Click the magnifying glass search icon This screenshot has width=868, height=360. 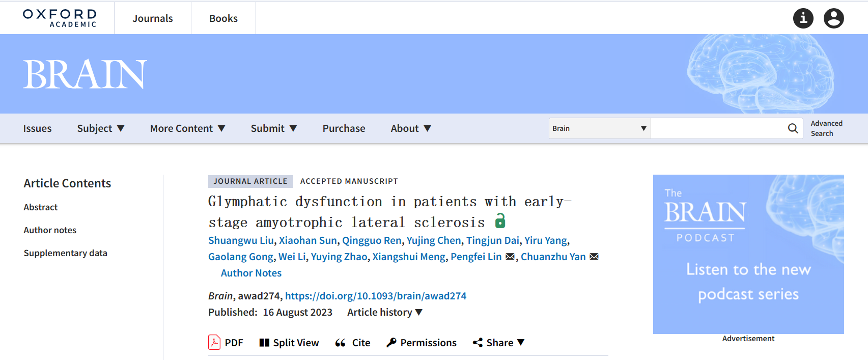(793, 128)
